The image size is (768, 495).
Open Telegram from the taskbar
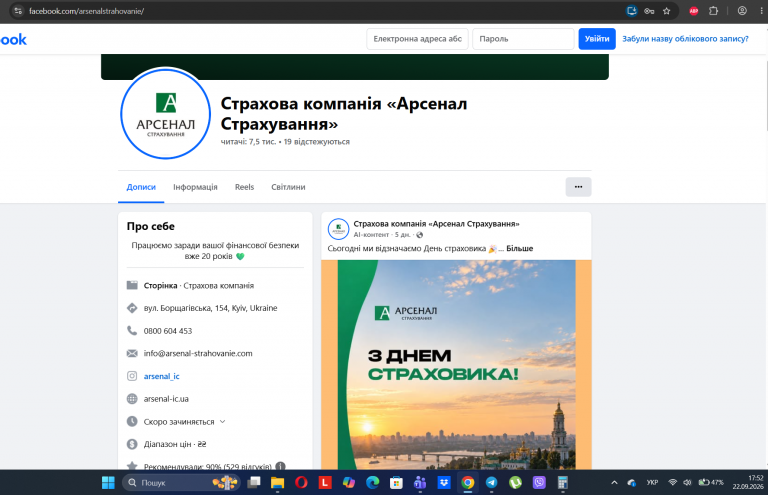(491, 483)
